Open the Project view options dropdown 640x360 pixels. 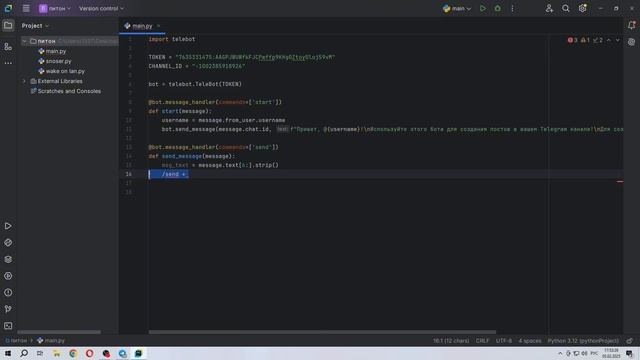(x=35, y=26)
